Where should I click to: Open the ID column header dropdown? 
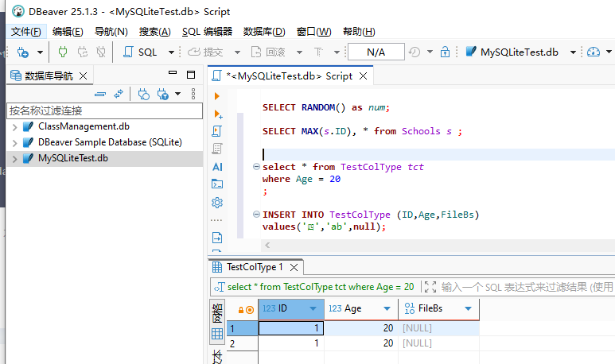point(313,308)
